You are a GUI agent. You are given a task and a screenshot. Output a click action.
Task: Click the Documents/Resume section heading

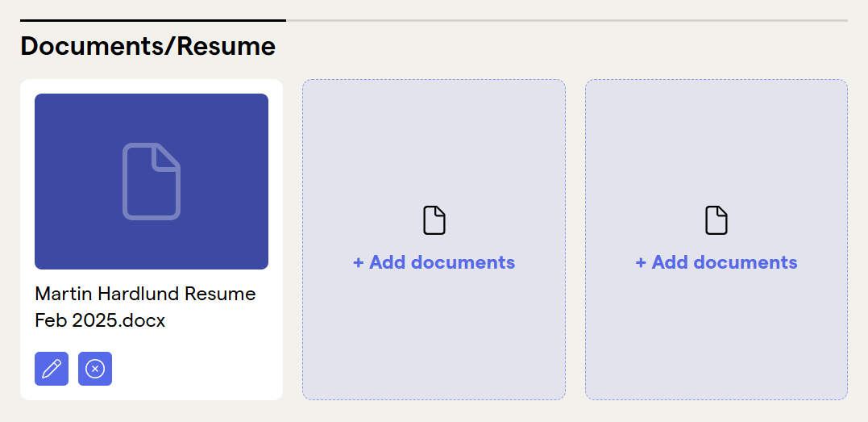147,47
